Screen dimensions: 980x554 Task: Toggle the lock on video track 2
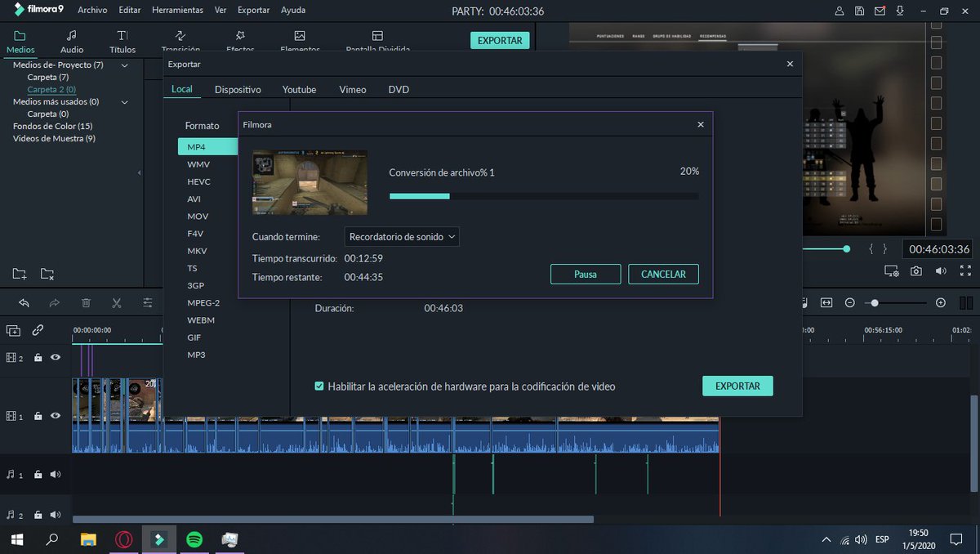pos(38,357)
